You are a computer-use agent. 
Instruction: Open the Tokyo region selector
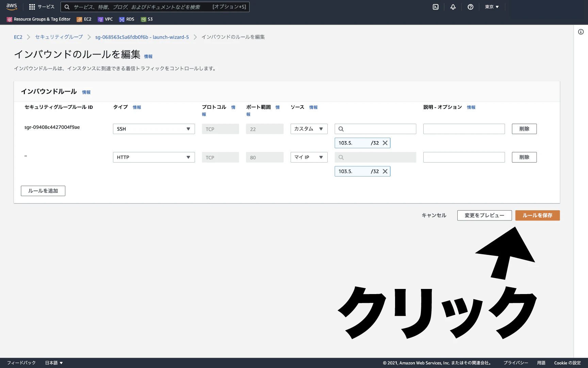click(x=492, y=7)
